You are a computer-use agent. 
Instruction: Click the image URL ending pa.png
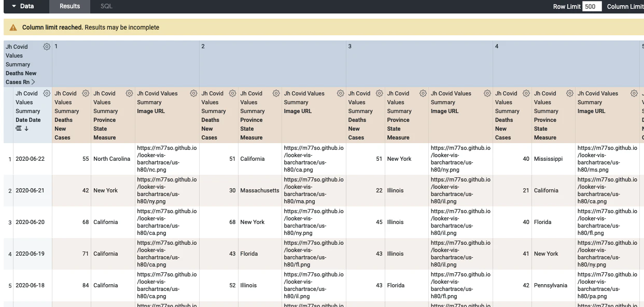point(607,285)
